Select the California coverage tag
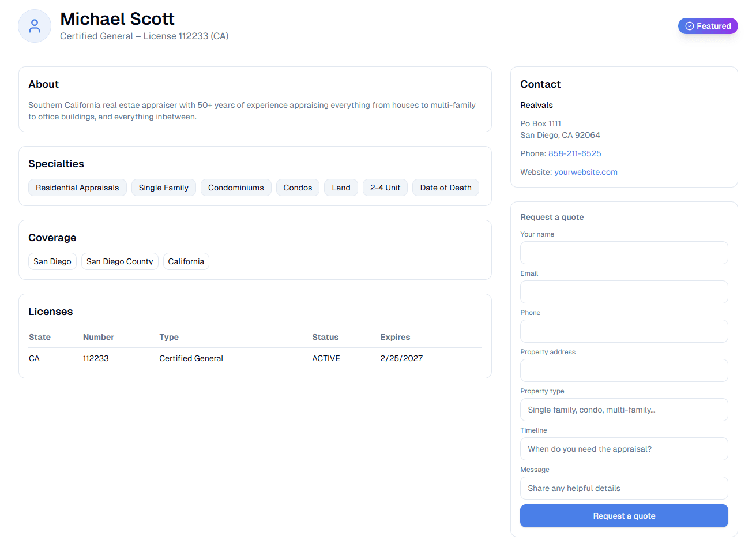The width and height of the screenshot is (756, 551). coord(186,261)
